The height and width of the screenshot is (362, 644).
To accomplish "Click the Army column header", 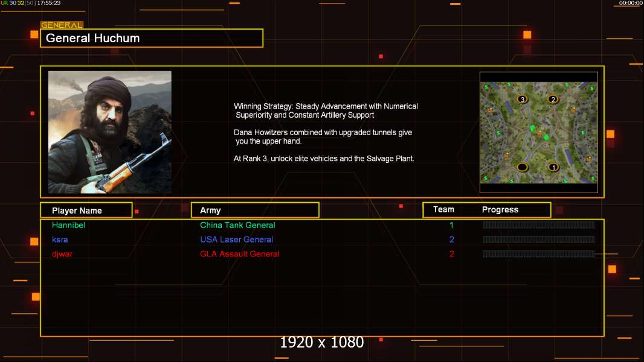I will 255,211.
